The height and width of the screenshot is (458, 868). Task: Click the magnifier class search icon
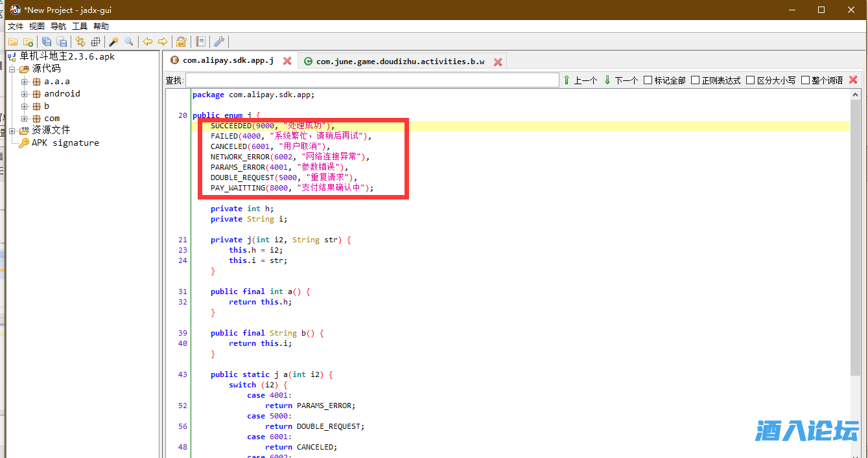tap(129, 41)
